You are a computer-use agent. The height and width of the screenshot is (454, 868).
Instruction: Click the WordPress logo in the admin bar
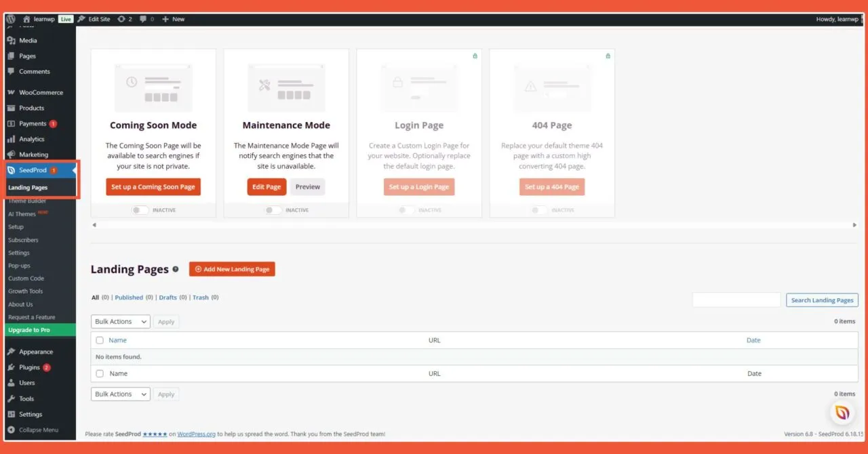[9, 19]
